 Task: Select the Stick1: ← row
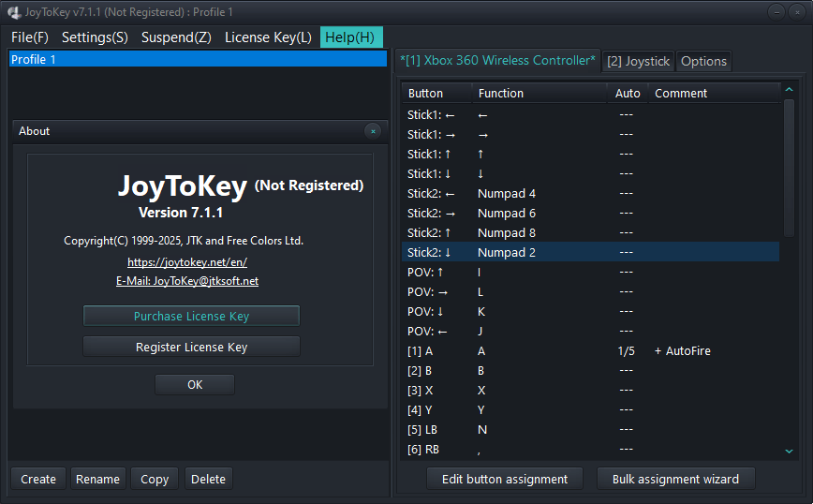[591, 114]
